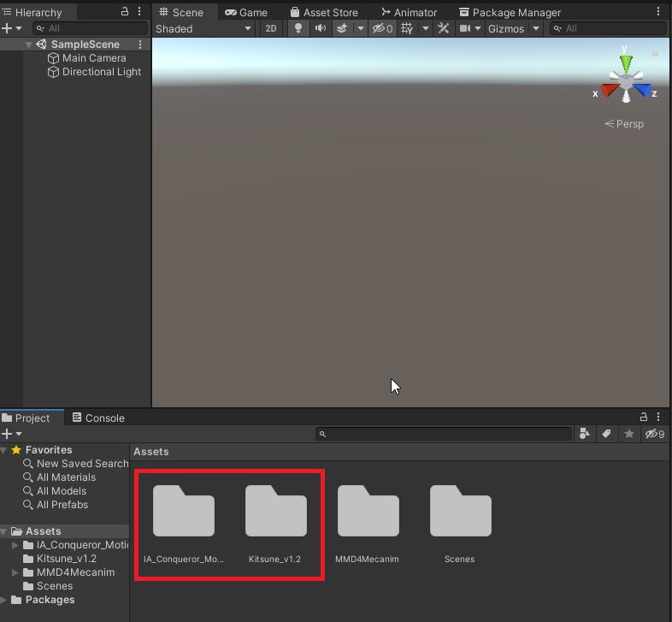The height and width of the screenshot is (622, 672).
Task: Open Project panel options menu dots
Action: (x=658, y=417)
